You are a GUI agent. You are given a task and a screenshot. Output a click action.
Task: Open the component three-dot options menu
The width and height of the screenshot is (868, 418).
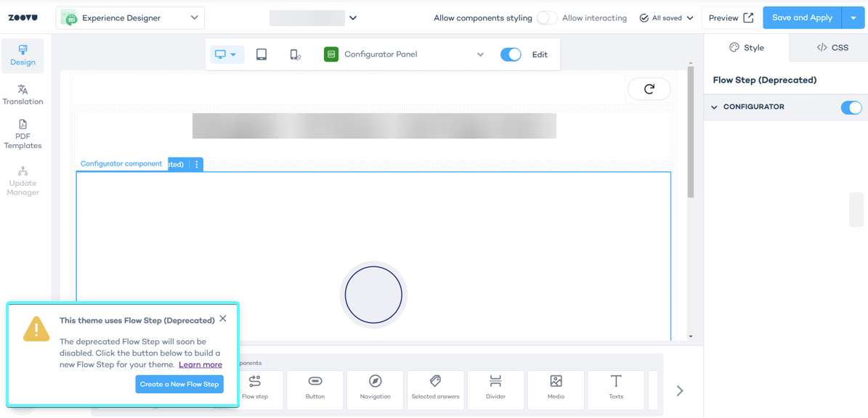pyautogui.click(x=197, y=165)
